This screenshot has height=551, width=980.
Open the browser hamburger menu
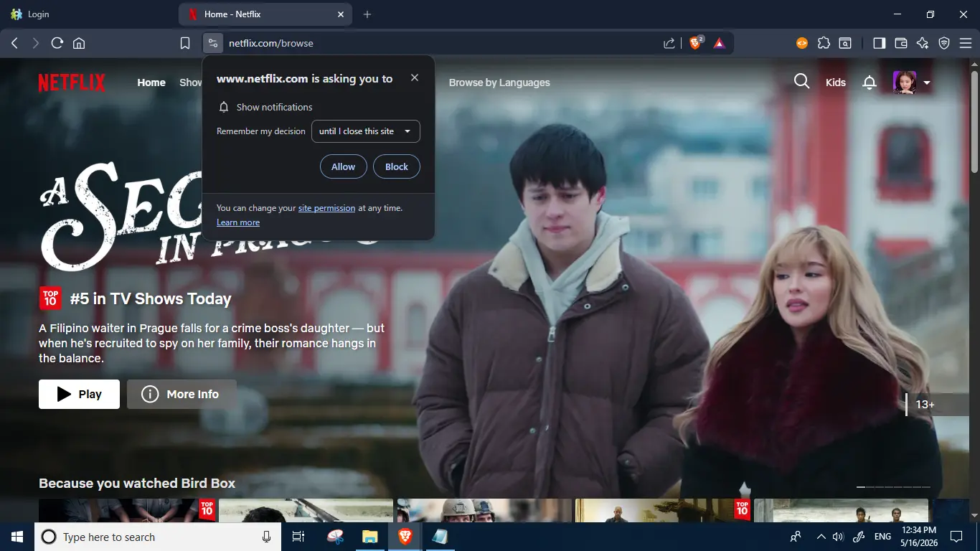point(966,43)
